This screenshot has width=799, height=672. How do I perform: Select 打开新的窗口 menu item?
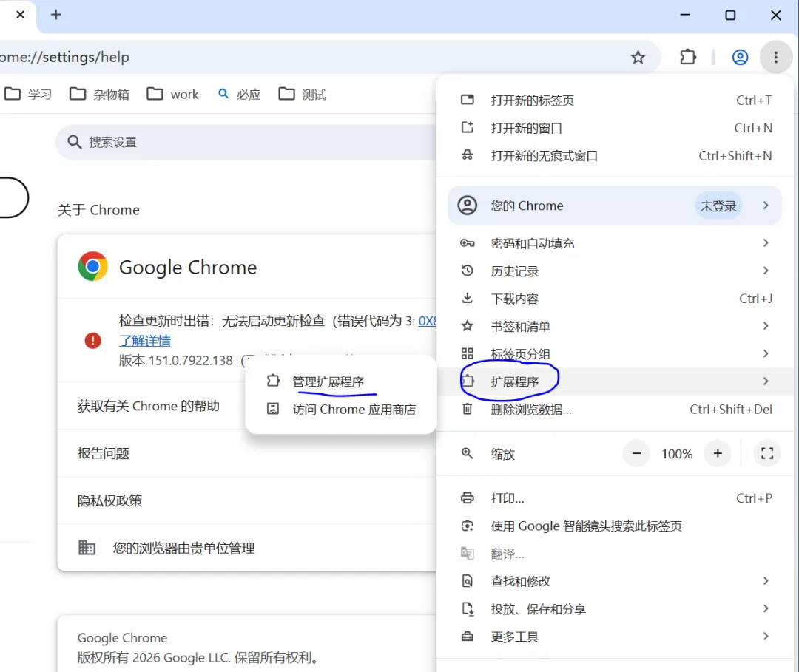615,128
